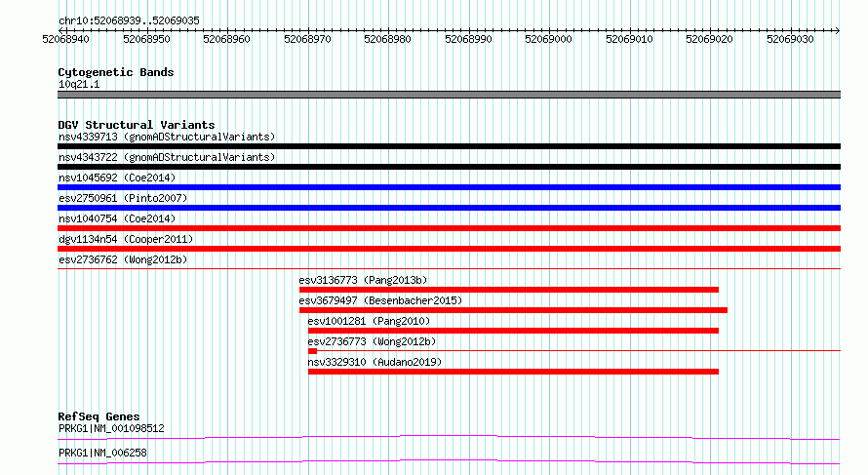868x475 pixels.
Task: Open variant esv3136773 (Pang2013b) label
Action: pyautogui.click(x=363, y=280)
